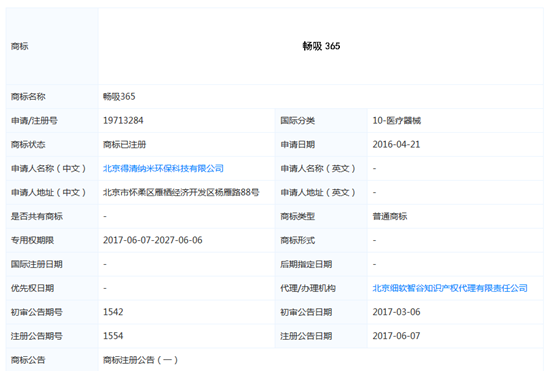The height and width of the screenshot is (373, 558).
Task: Click the 商标形式 label
Action: (x=298, y=240)
